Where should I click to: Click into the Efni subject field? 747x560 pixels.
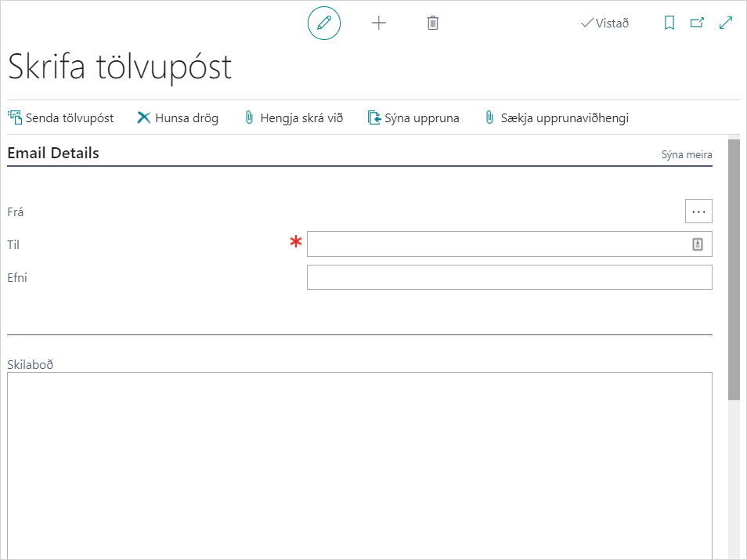click(x=509, y=277)
